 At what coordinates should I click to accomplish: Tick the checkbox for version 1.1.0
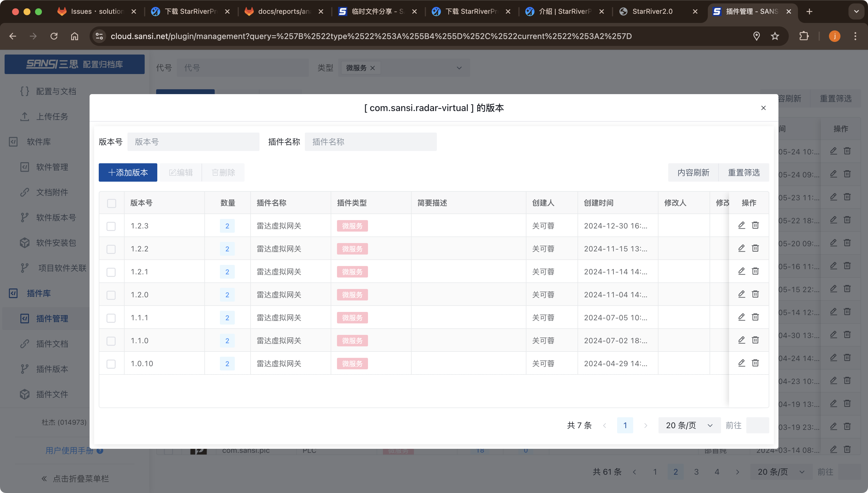(x=111, y=341)
